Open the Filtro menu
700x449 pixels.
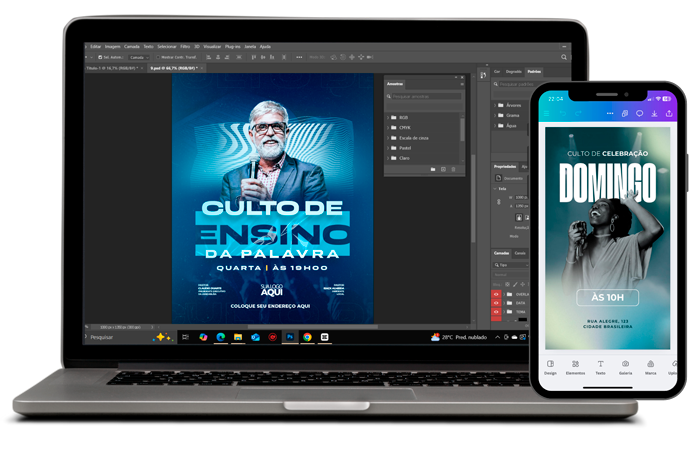coord(185,46)
